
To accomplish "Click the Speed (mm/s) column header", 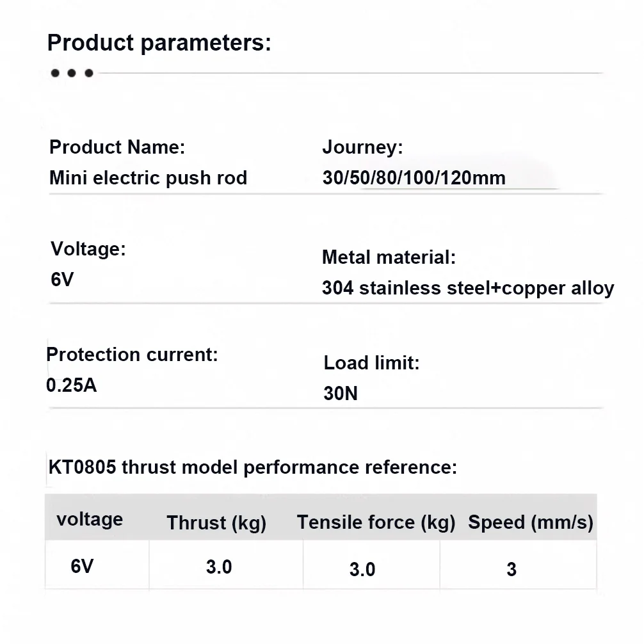I will point(531,523).
